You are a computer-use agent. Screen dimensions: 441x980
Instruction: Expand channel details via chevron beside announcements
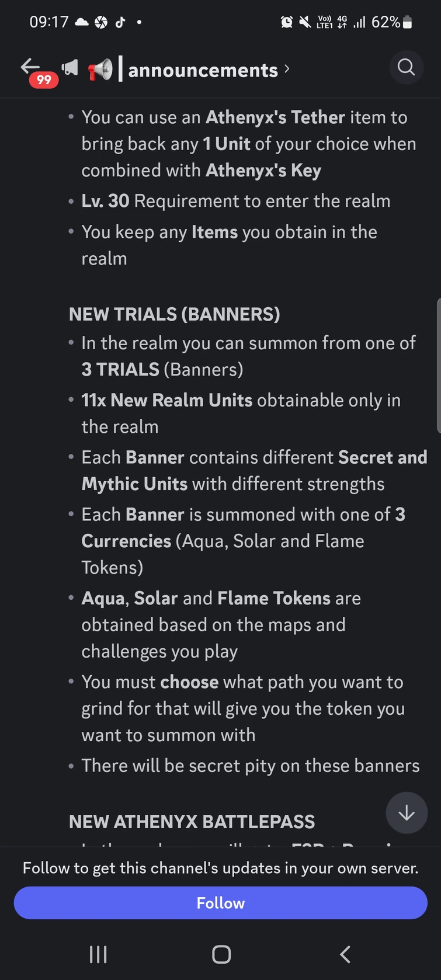[287, 69]
